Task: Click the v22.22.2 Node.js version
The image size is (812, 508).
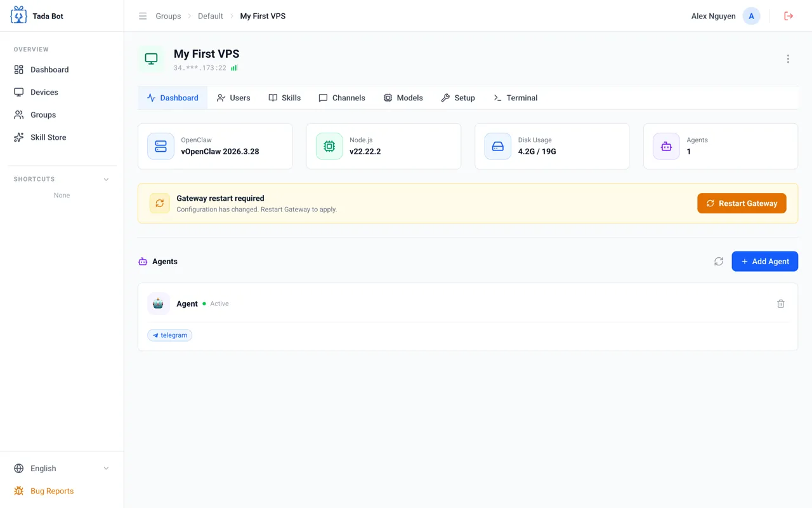Action: 365,152
